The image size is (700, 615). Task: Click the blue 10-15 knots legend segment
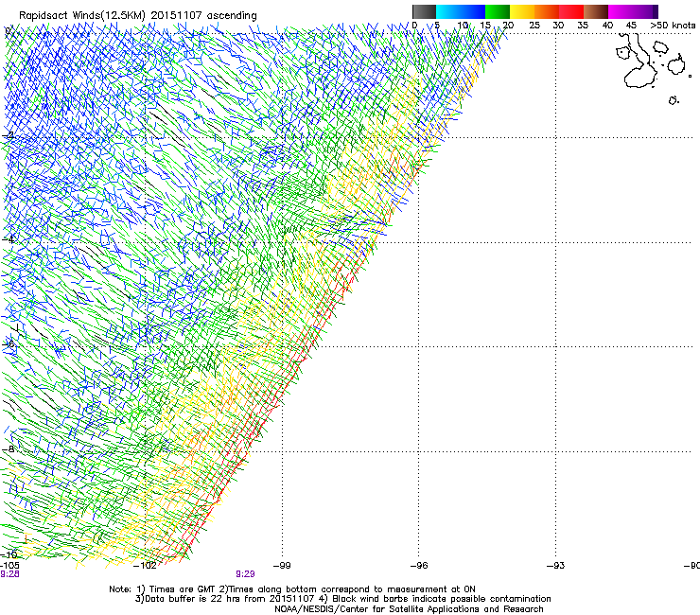click(473, 11)
